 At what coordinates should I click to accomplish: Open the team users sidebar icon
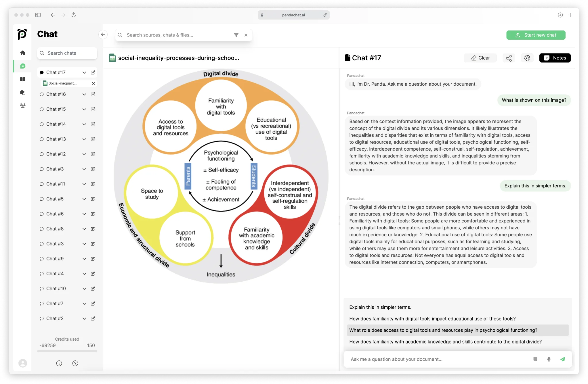point(23,106)
